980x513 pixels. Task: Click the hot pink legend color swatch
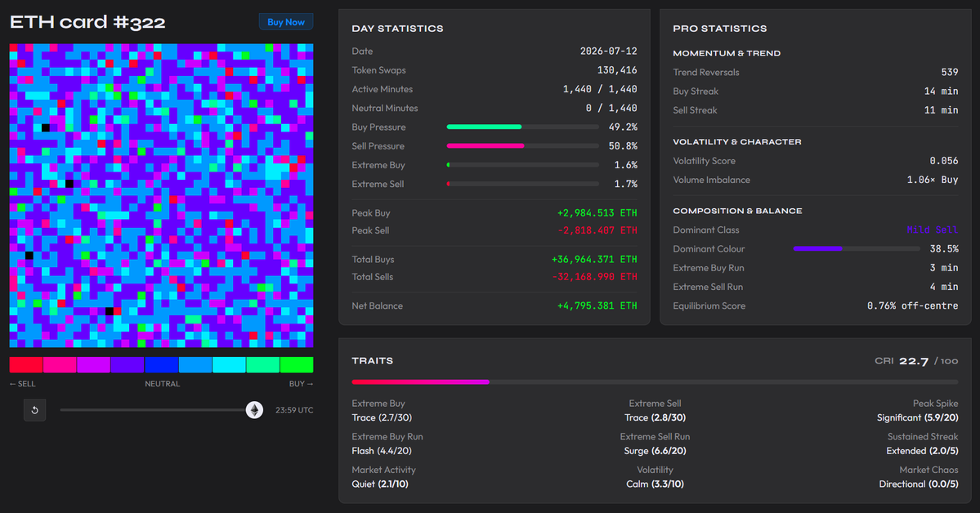point(60,365)
